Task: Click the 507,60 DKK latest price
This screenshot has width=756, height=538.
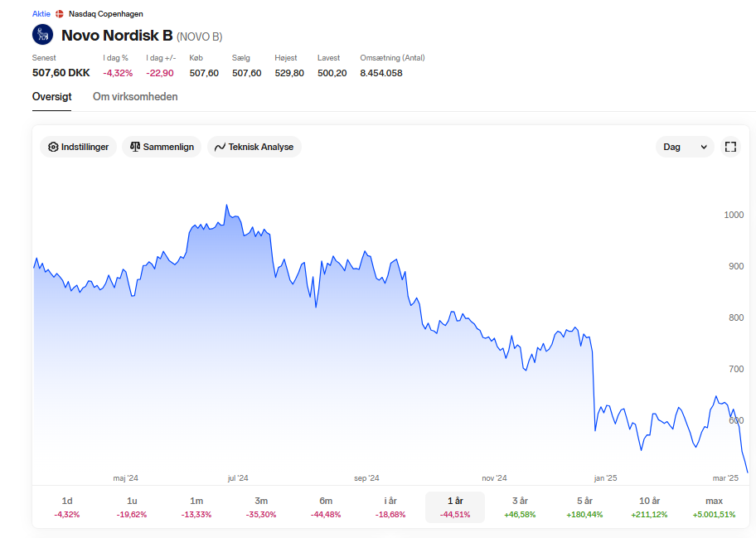Action: tap(61, 73)
